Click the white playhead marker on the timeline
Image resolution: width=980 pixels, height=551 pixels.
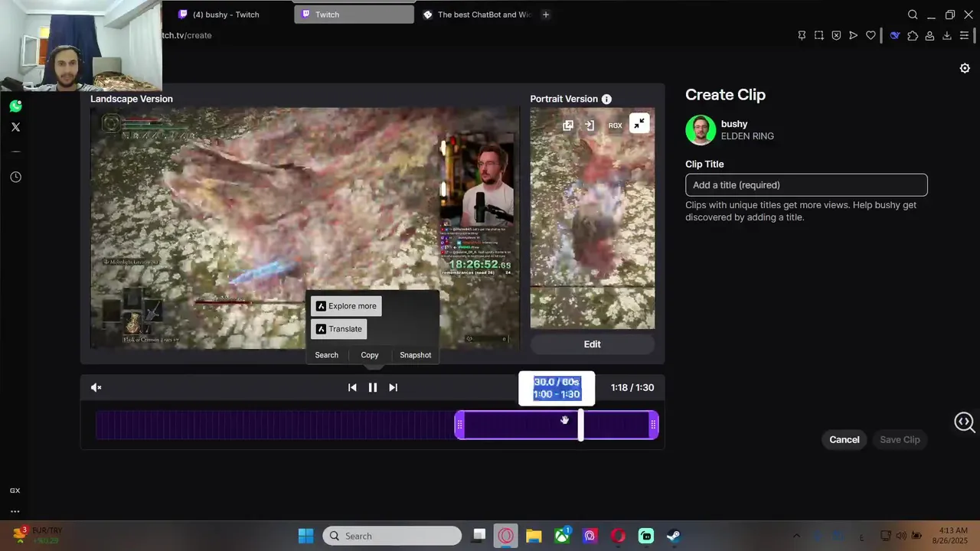tap(580, 425)
